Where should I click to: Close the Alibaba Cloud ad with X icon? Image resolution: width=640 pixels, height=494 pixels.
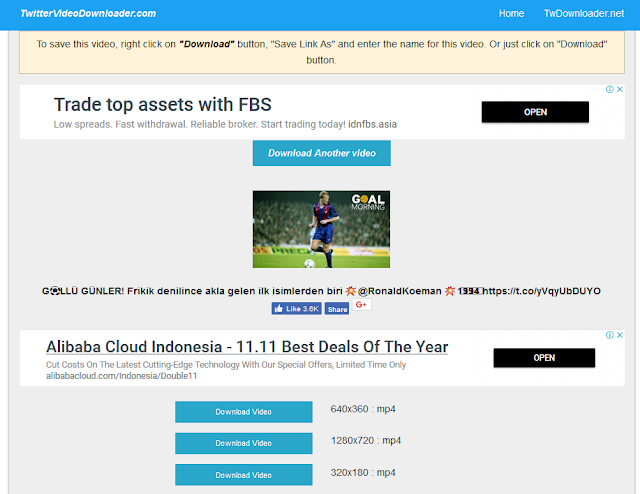coord(620,335)
